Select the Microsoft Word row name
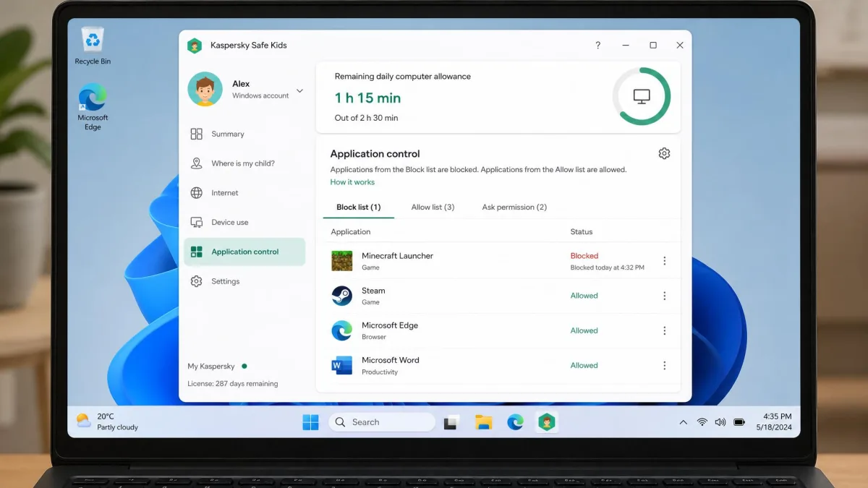 tap(391, 360)
